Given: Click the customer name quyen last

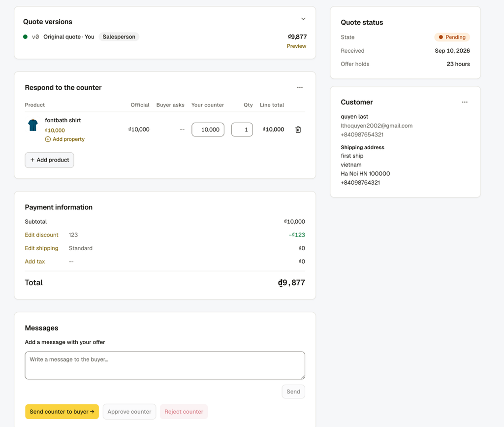Looking at the screenshot, I should click(354, 117).
